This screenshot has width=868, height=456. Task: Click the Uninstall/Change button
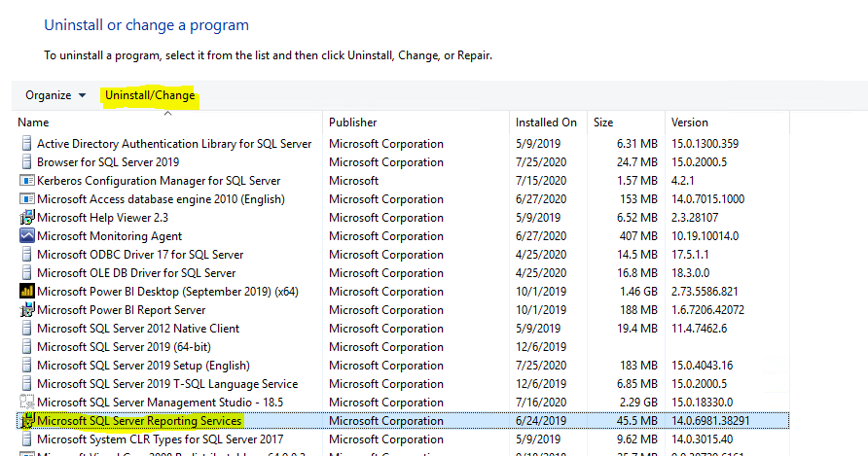[x=150, y=95]
